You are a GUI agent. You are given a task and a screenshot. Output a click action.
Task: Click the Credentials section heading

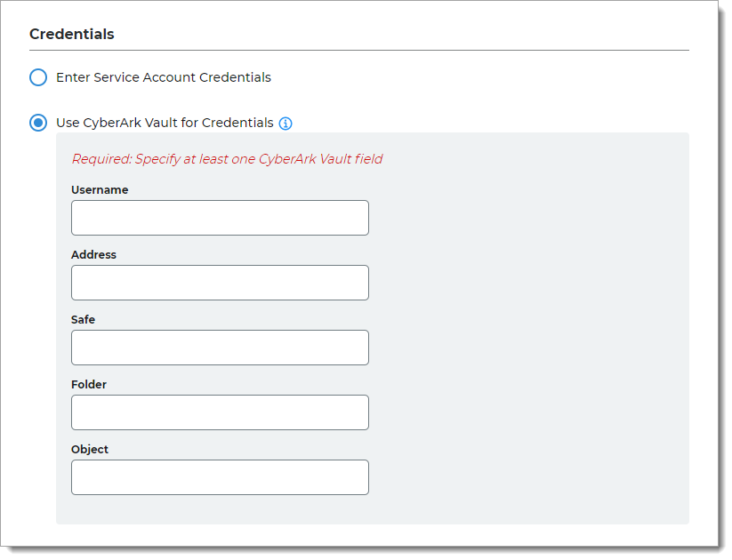[x=72, y=35]
